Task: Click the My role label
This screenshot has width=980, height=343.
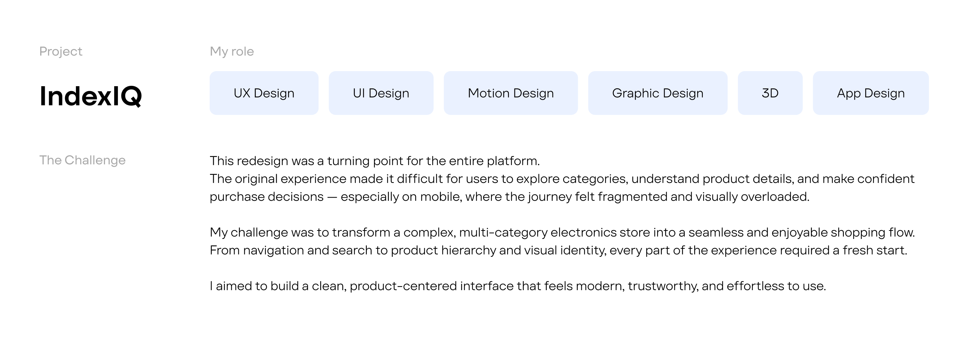Action: point(232,52)
